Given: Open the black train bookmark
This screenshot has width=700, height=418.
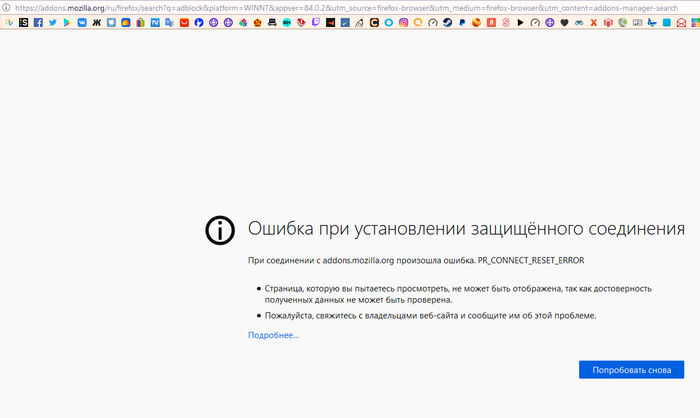Looking at the screenshot, I should [x=272, y=22].
